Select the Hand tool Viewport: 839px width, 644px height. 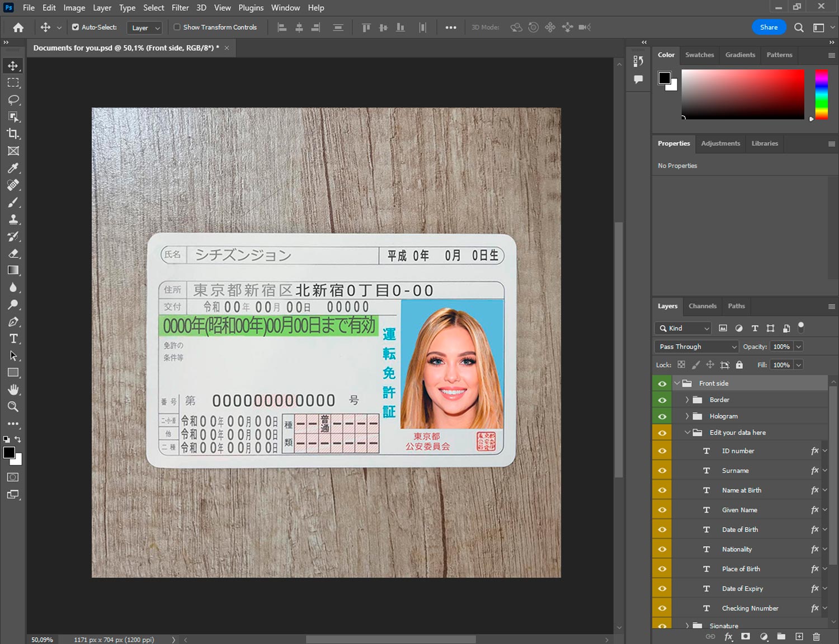click(x=13, y=389)
